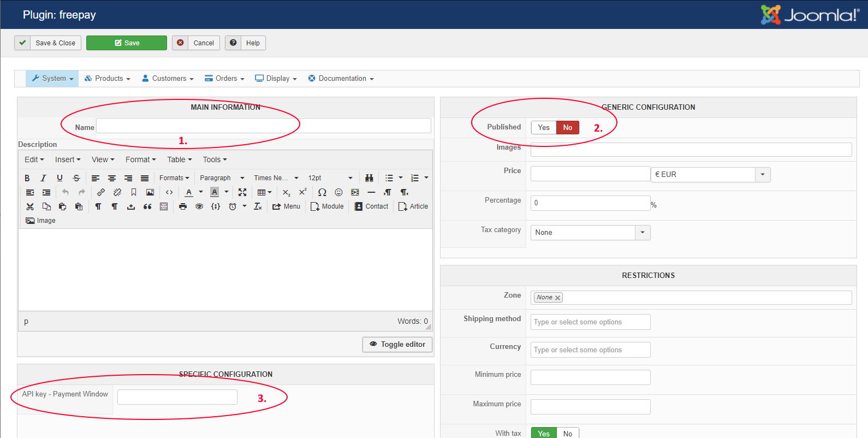Open the text color picker arrow
Image resolution: width=868 pixels, height=438 pixels.
pos(201,192)
